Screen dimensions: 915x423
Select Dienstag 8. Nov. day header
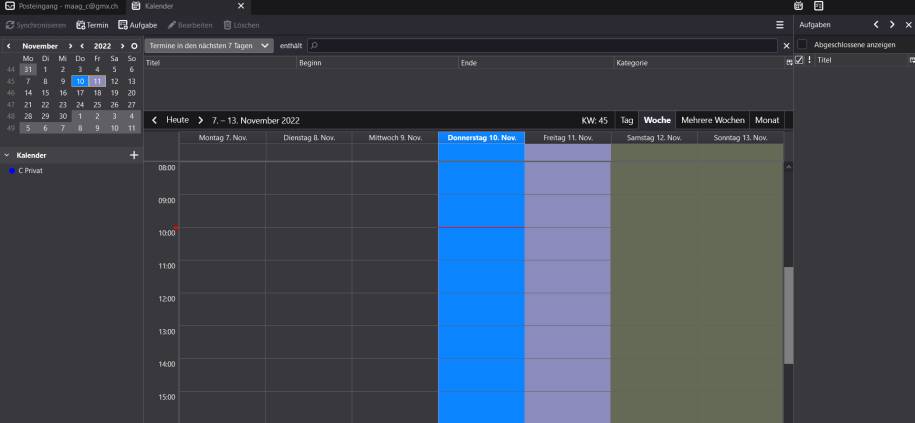(x=309, y=138)
